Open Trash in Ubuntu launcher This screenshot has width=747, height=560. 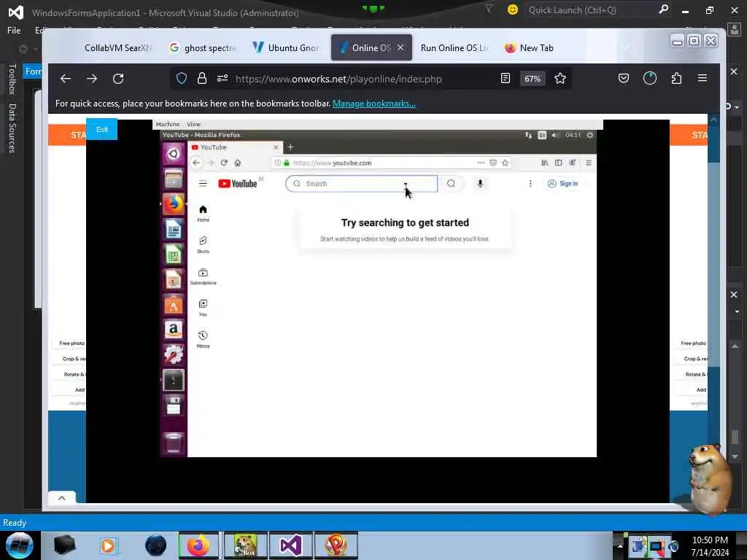pos(174,443)
